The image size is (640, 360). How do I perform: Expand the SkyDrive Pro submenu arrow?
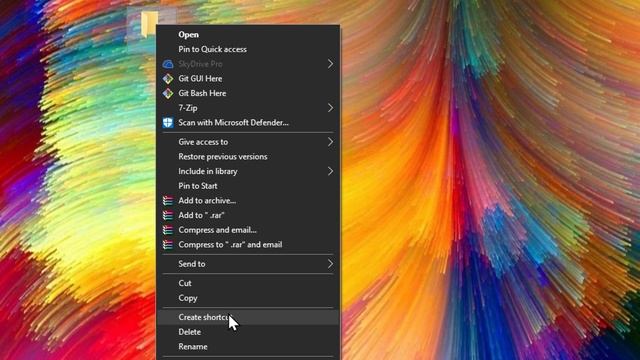(x=330, y=64)
